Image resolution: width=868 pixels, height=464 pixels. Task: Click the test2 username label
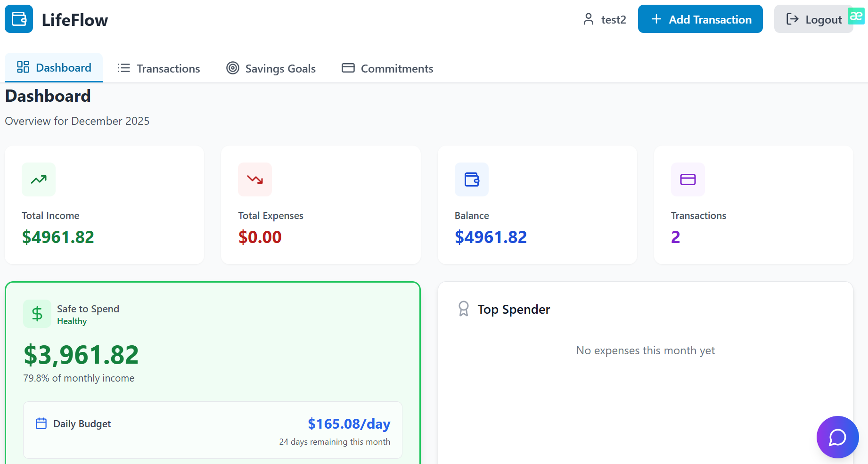coord(614,20)
